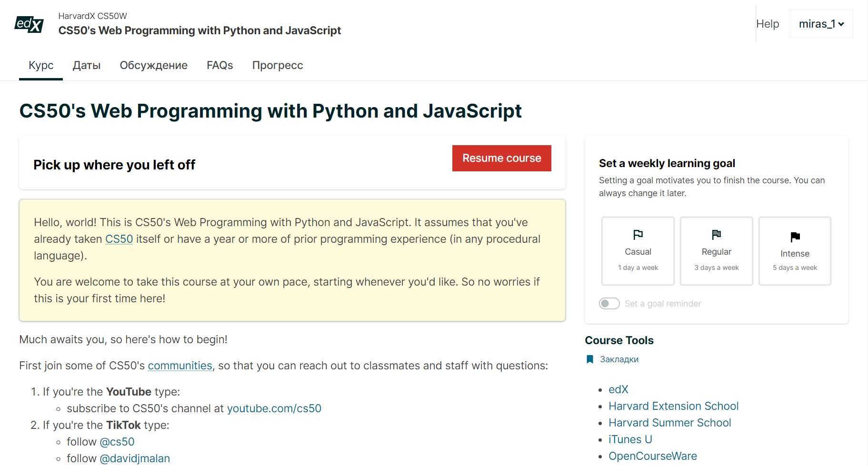Open the edX link in Course Tools
The height and width of the screenshot is (466, 868).
619,389
